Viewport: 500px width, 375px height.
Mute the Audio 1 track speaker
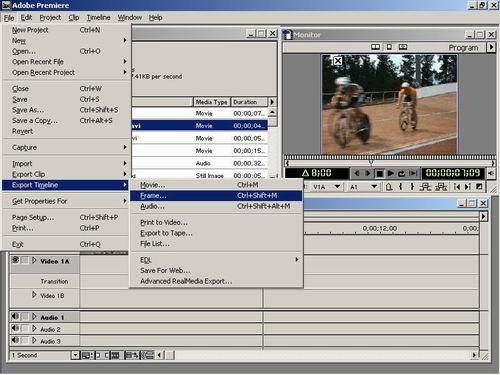[15, 316]
